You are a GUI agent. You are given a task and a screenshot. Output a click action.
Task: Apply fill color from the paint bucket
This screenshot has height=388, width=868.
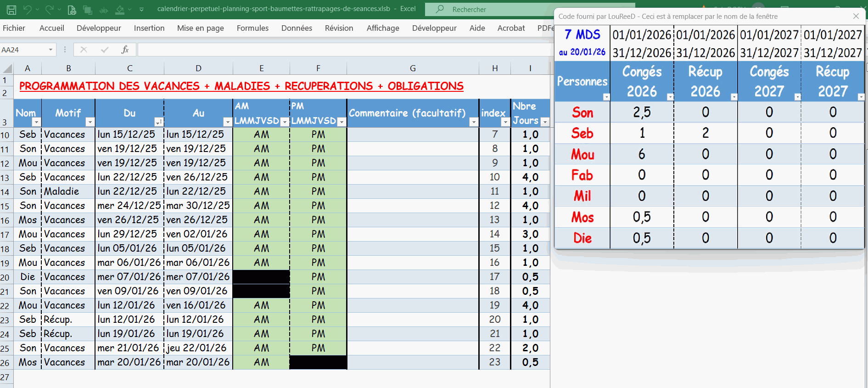pyautogui.click(x=120, y=10)
